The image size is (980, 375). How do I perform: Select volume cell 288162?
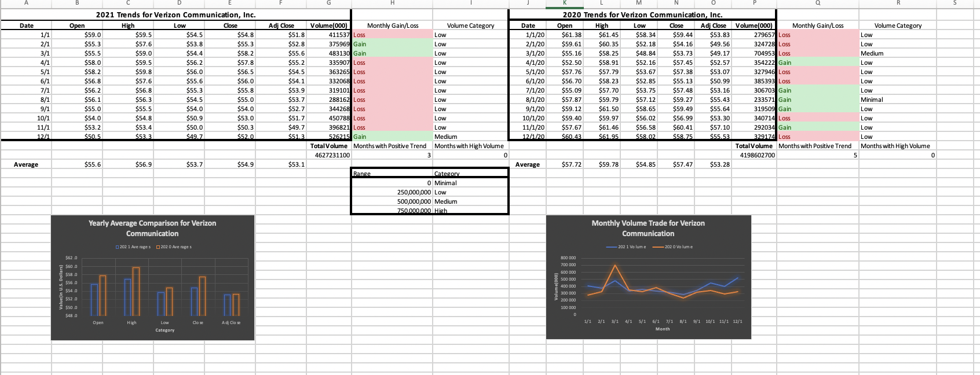click(329, 100)
